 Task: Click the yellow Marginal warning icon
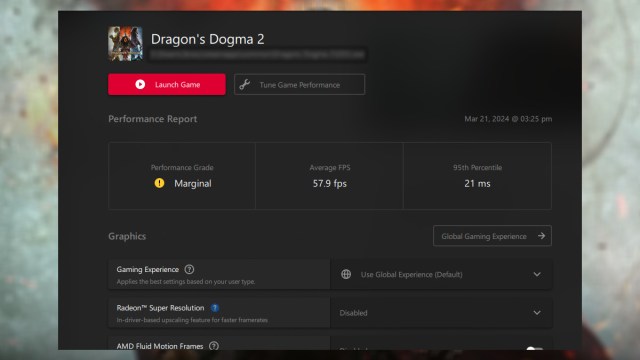159,183
